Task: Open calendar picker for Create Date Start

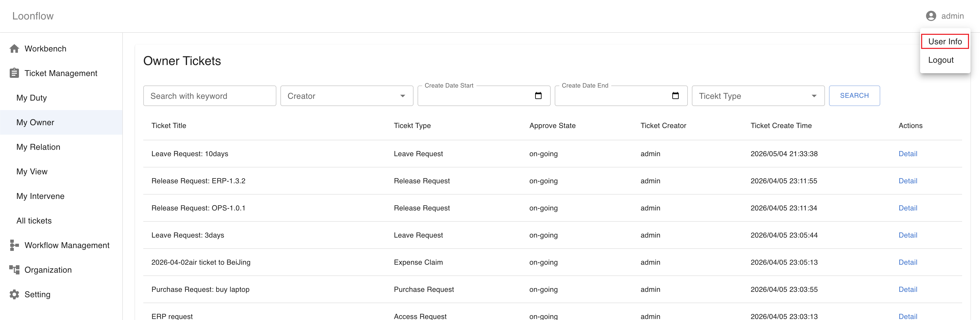Action: (538, 95)
